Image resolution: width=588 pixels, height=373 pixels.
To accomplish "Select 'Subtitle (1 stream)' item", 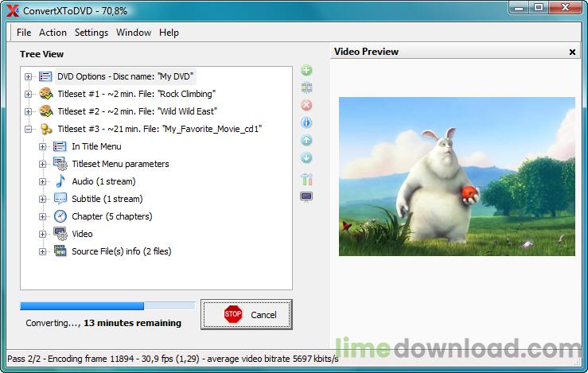I will [107, 199].
